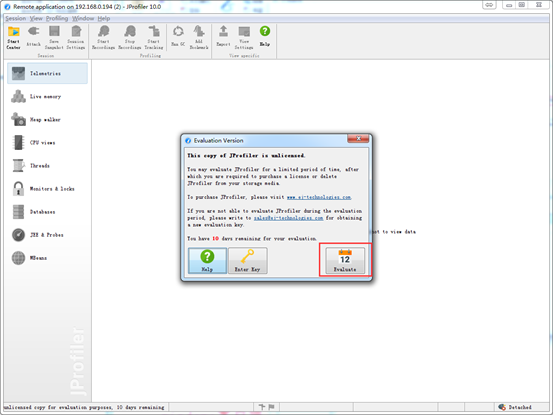Click the status text about unlicensed copy

click(x=85, y=407)
